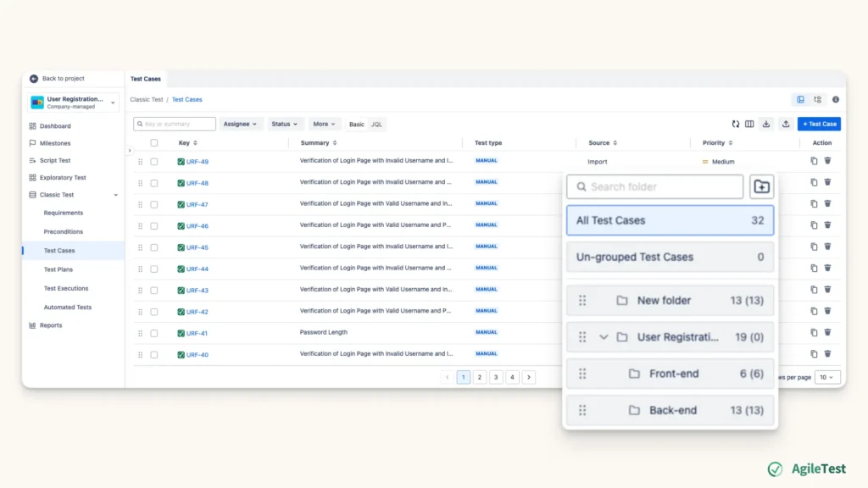868x488 pixels.
Task: Delete the URF-49 test case
Action: point(827,161)
